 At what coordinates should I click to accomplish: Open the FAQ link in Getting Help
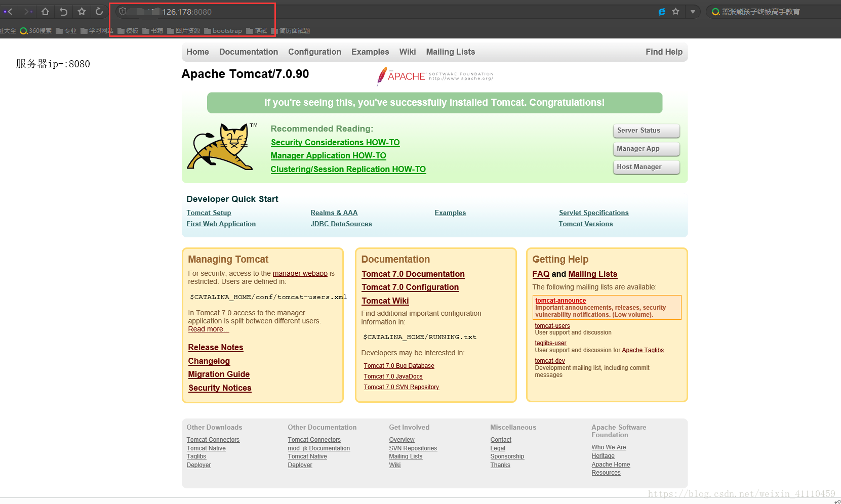[541, 274]
